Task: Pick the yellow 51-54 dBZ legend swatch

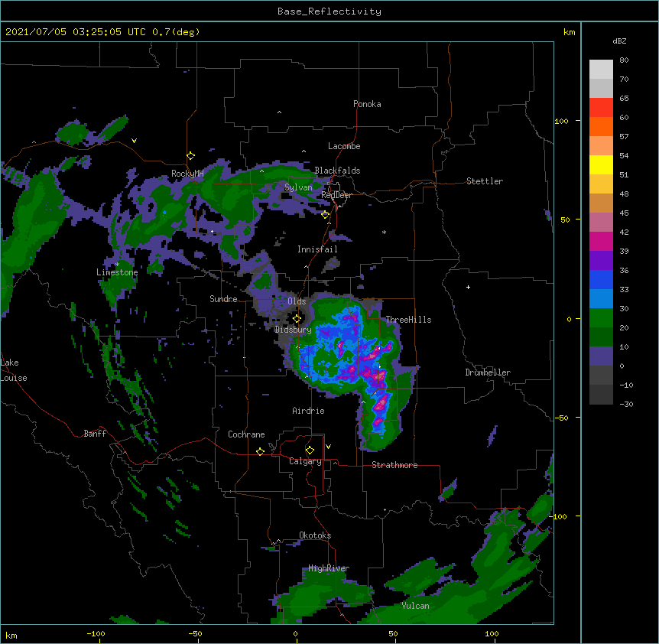Action: 601,164
